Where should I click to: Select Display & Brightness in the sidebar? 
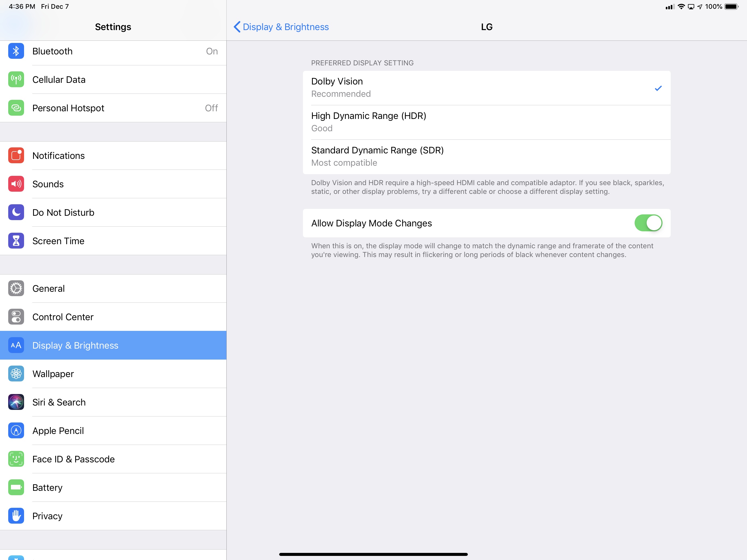pos(113,345)
